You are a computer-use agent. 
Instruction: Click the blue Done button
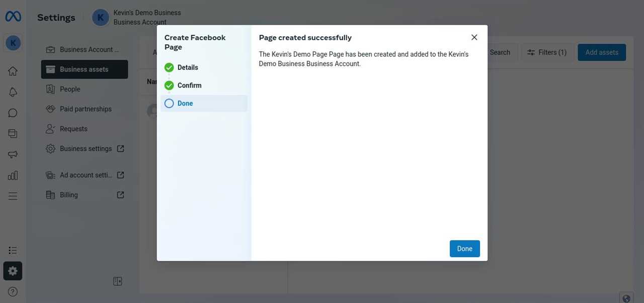464,249
